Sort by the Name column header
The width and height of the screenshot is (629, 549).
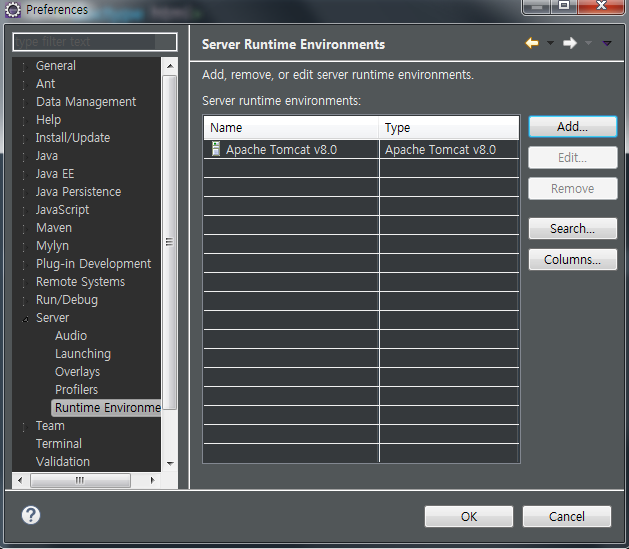(x=291, y=128)
